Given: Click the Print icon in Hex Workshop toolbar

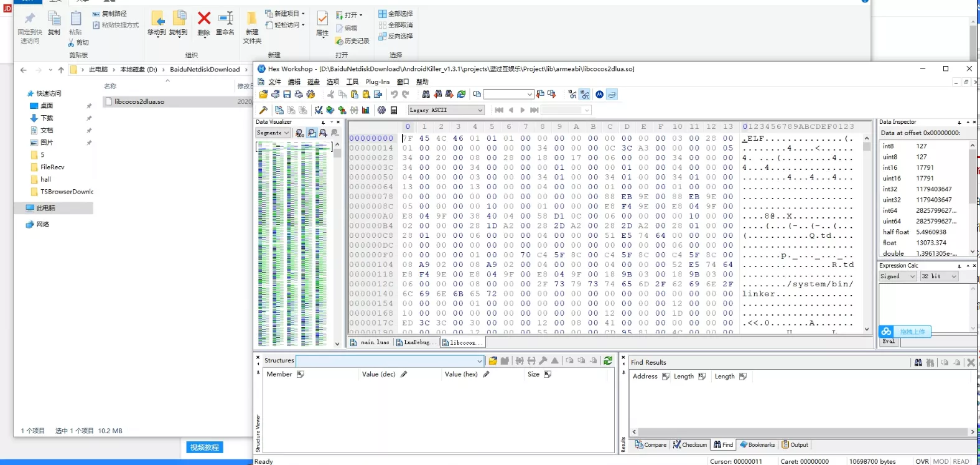Looking at the screenshot, I should (x=299, y=94).
